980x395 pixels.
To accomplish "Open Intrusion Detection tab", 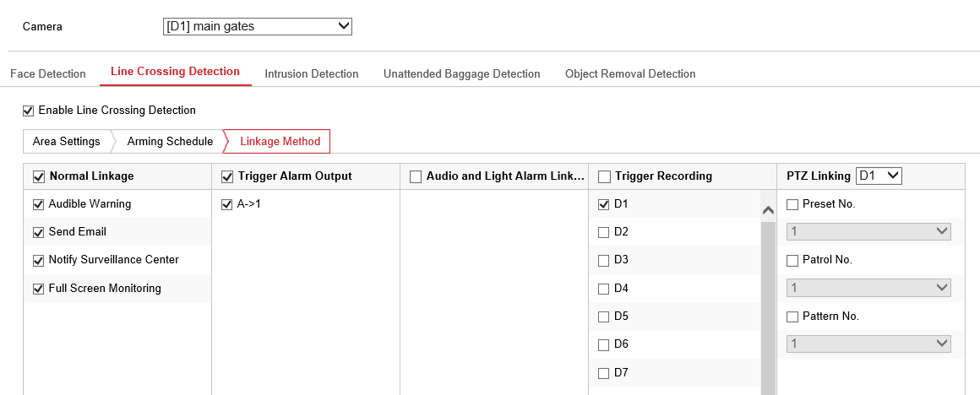I will pyautogui.click(x=311, y=73).
